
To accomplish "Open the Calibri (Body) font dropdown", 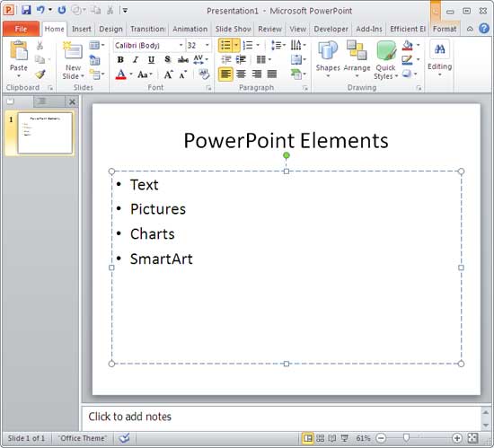I will tap(181, 45).
